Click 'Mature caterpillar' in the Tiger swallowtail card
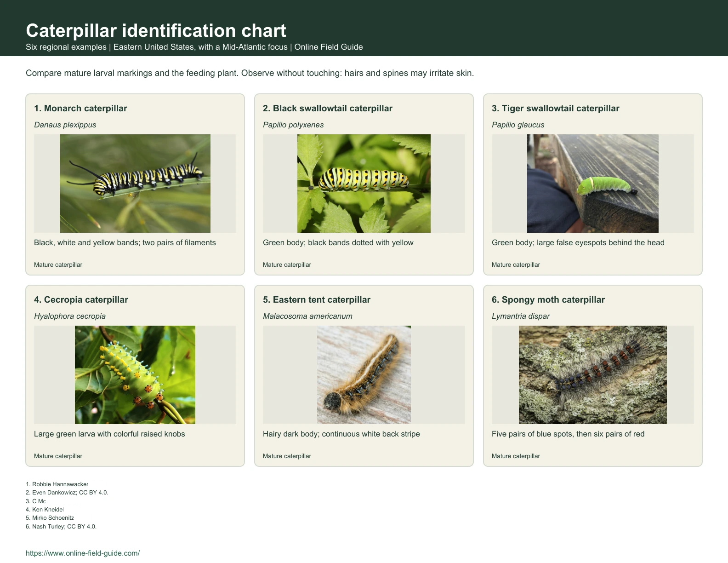Viewport: 728px width, 563px height. click(x=516, y=264)
